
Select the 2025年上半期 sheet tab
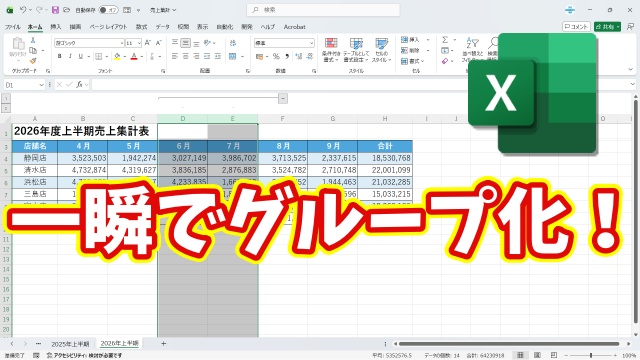(70, 344)
